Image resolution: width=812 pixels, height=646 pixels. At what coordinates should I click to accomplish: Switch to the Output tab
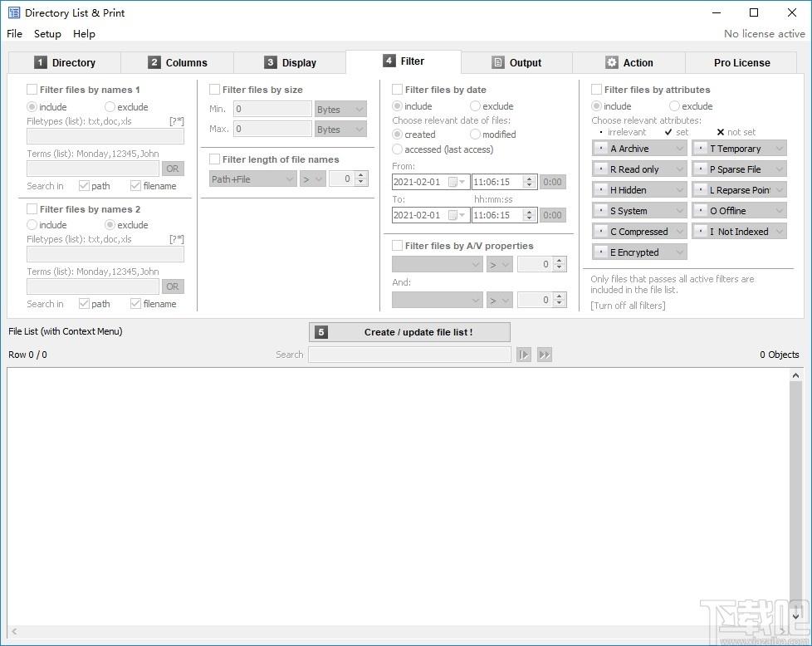coord(516,62)
